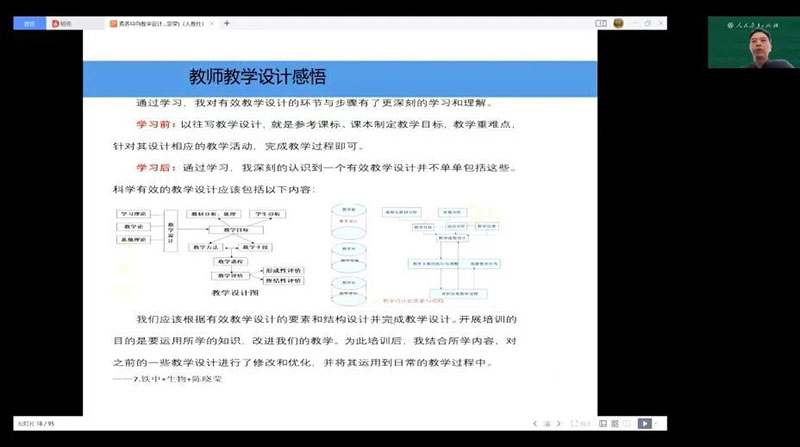
Task: Go to the previous slide
Action: [x=535, y=424]
